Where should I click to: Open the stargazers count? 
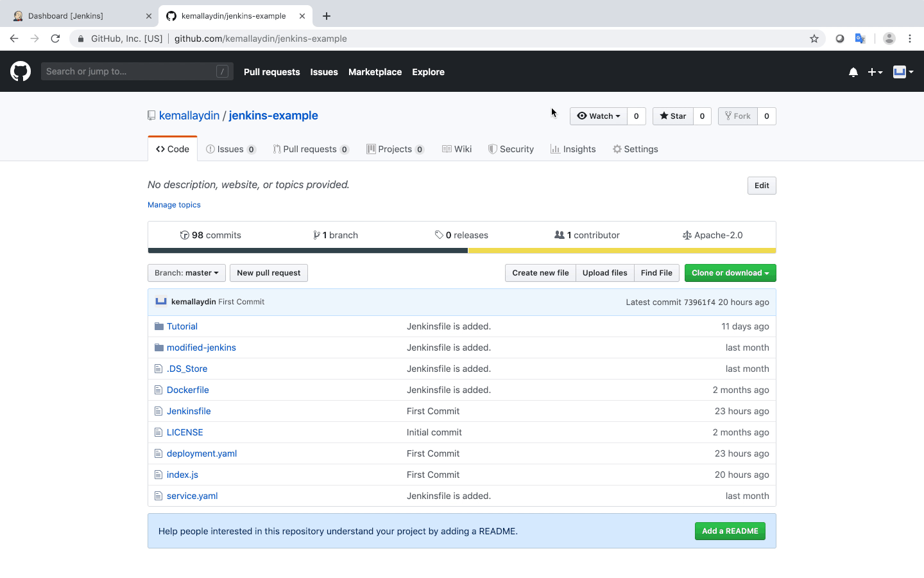coord(702,116)
